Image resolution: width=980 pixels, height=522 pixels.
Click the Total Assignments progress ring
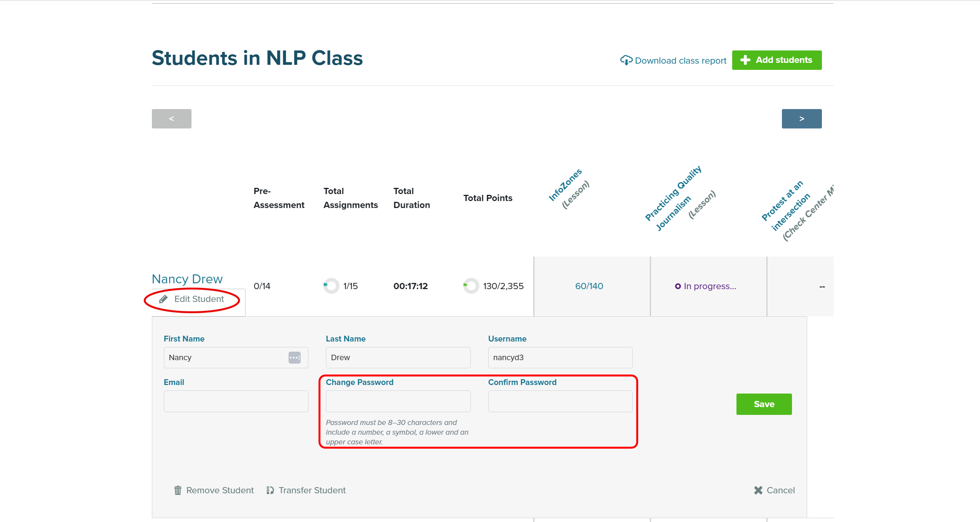click(x=331, y=286)
